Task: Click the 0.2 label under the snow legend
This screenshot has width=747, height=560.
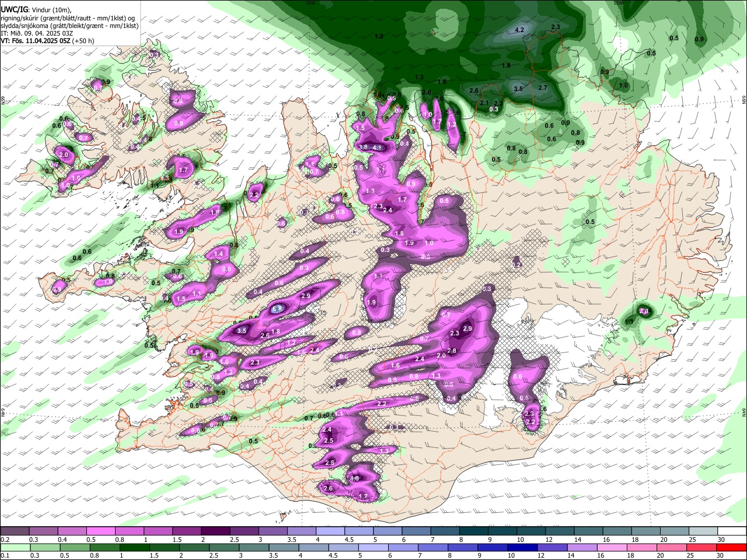Action: (5, 539)
